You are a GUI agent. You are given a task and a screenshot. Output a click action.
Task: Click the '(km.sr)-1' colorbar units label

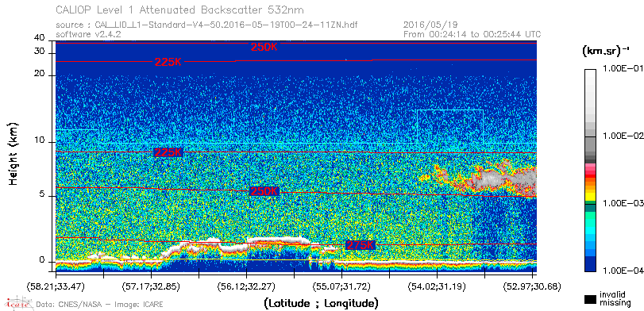click(x=606, y=52)
